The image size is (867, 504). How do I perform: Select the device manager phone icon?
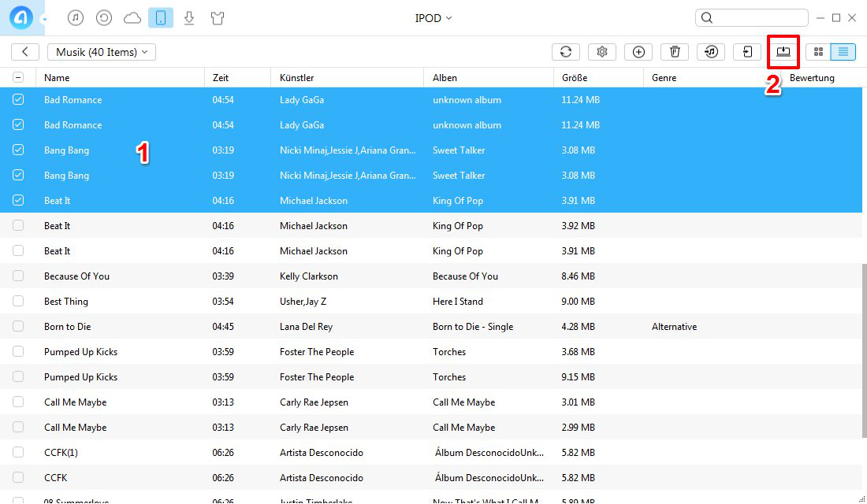(x=161, y=17)
